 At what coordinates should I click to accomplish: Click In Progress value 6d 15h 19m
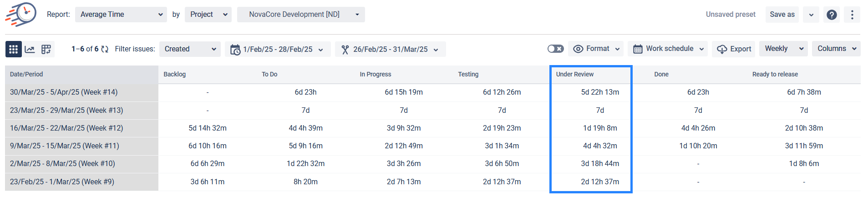point(404,92)
